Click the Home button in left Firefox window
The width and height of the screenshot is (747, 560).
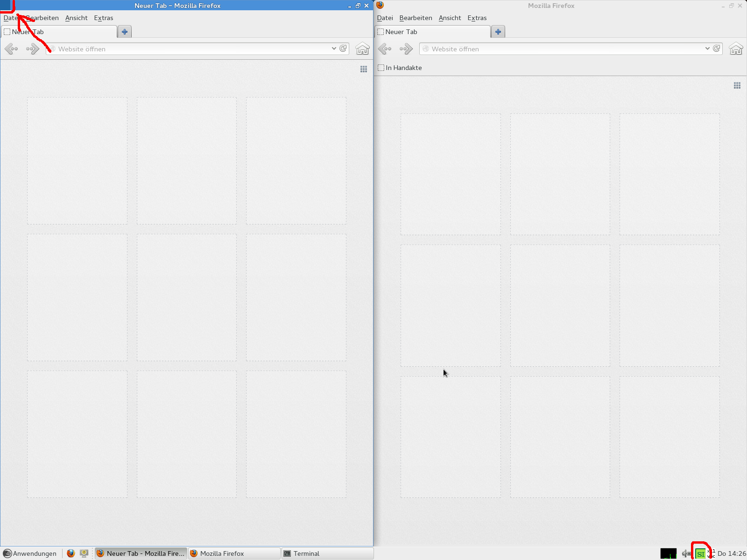362,49
